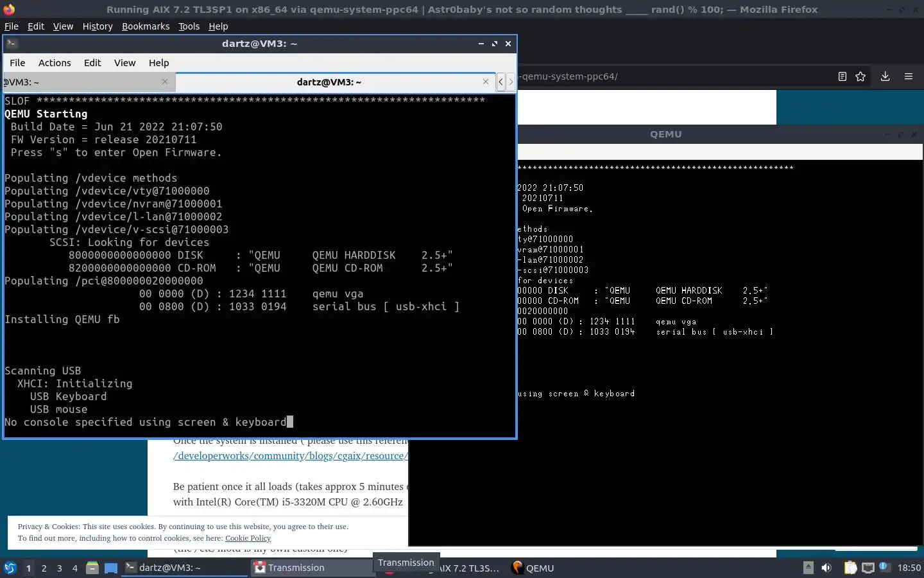The height and width of the screenshot is (578, 924).
Task: Open the terminal window's Edit menu
Action: pos(92,63)
